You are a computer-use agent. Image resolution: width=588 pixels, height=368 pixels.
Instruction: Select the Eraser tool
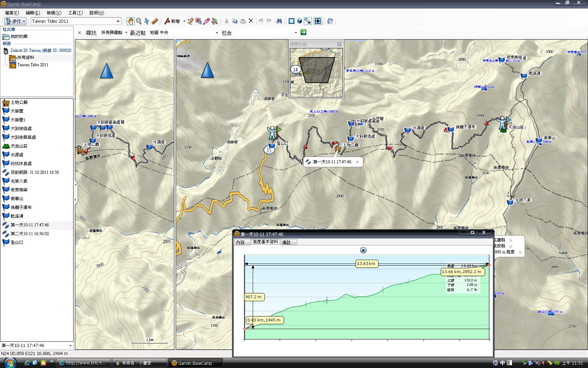[x=206, y=21]
